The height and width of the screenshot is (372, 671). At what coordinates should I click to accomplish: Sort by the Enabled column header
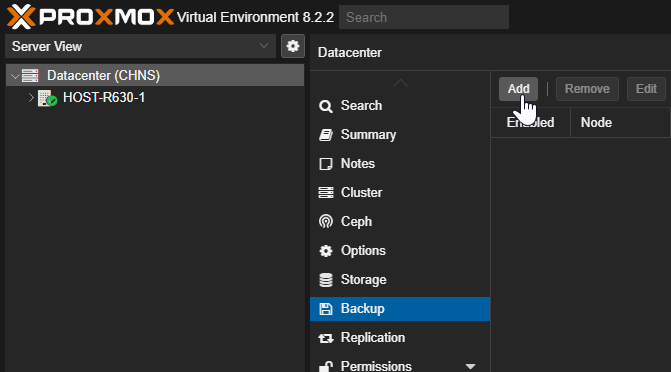(531, 123)
